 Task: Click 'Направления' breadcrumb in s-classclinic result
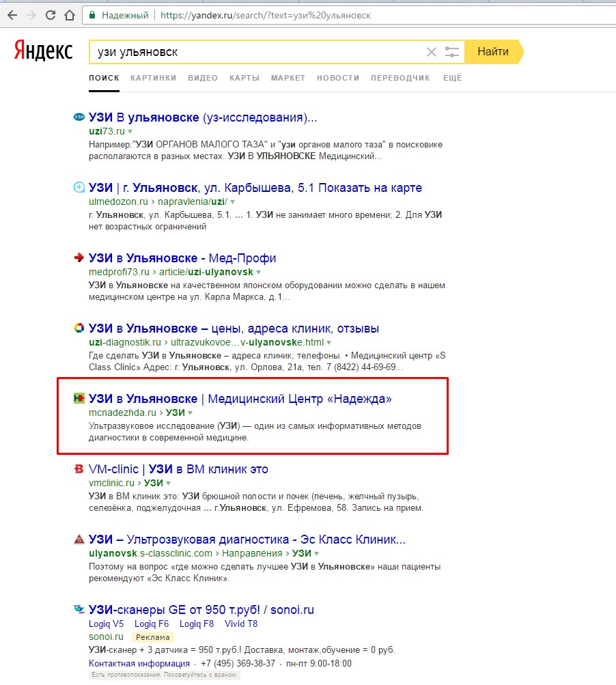click(x=252, y=553)
